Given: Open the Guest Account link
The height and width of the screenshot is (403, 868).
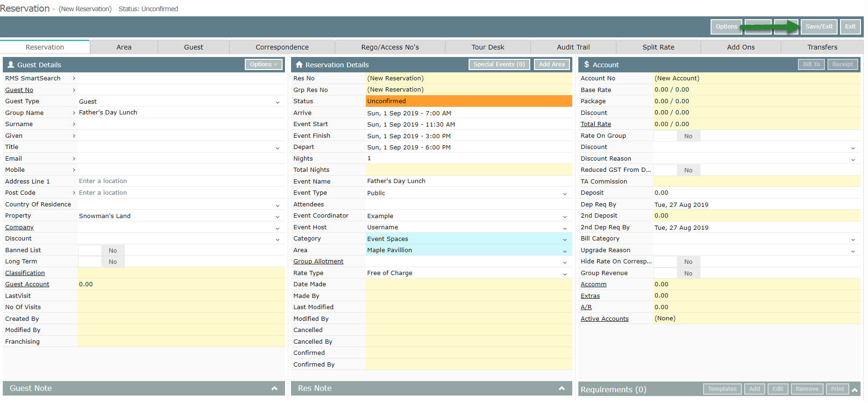Looking at the screenshot, I should (x=27, y=284).
